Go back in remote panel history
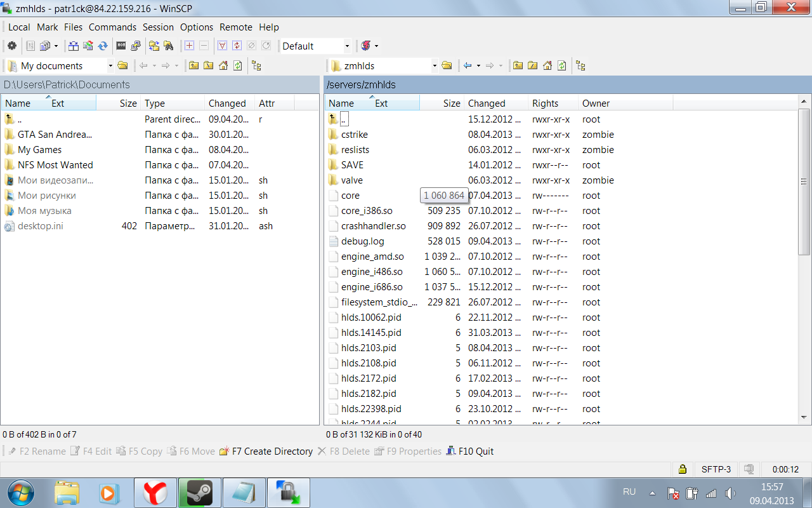Image resolution: width=812 pixels, height=508 pixels. tap(468, 65)
